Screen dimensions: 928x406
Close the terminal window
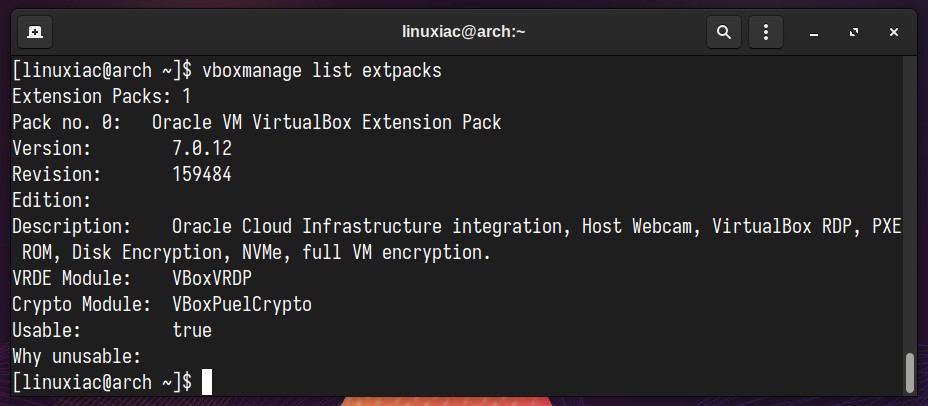(894, 33)
